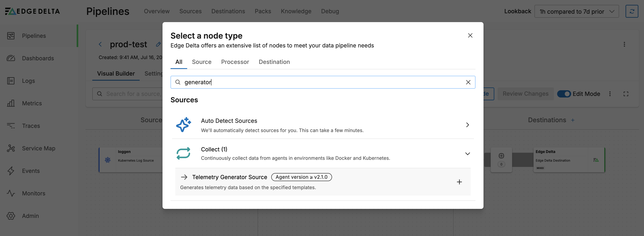This screenshot has height=236, width=644.
Task: Open the Sources top menu
Action: [190, 11]
